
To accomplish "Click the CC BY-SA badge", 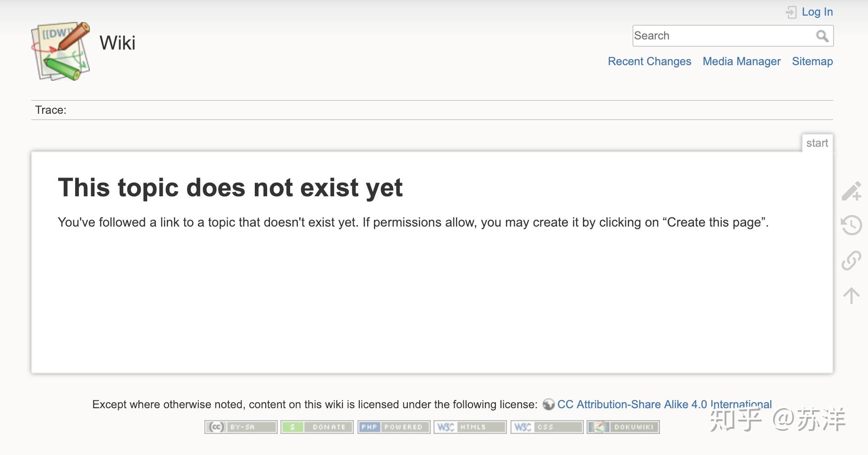I will tap(240, 427).
